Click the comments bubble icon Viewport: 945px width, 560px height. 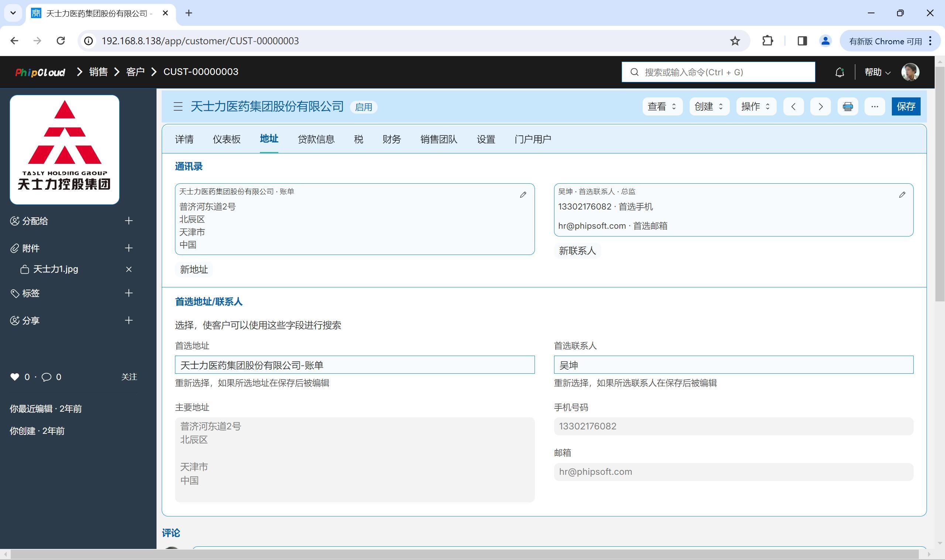(x=47, y=377)
